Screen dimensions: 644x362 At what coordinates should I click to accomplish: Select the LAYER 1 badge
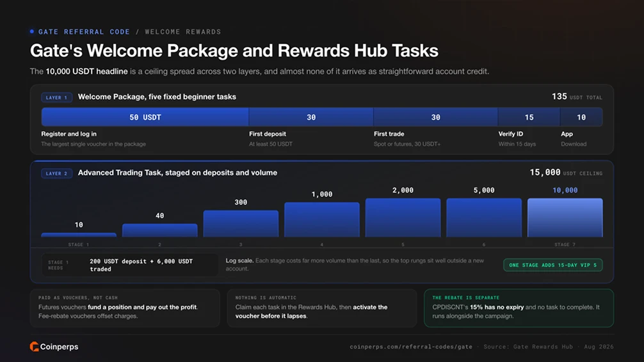[x=57, y=97]
